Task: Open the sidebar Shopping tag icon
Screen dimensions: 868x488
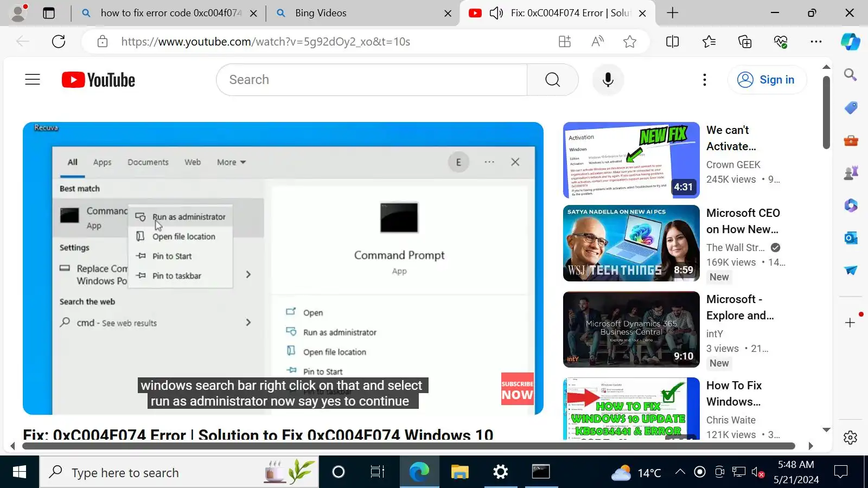Action: pos(850,107)
